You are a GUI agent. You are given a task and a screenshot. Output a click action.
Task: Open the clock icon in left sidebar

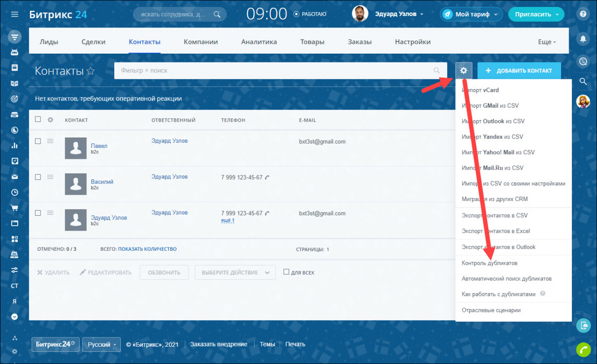14,192
